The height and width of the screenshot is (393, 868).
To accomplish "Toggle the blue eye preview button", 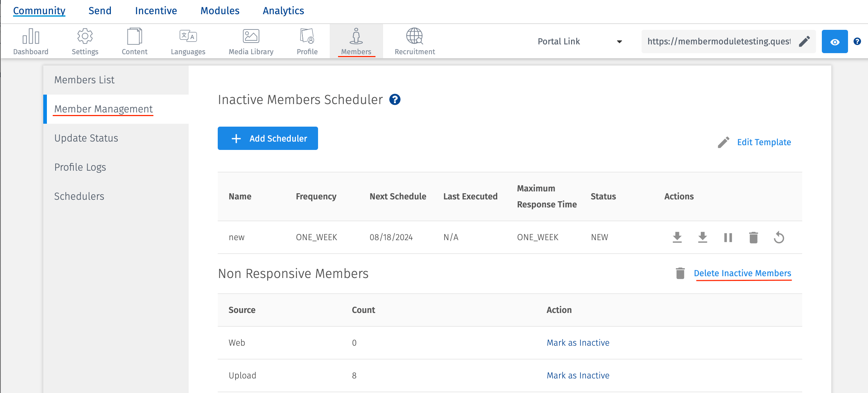I will (x=835, y=42).
